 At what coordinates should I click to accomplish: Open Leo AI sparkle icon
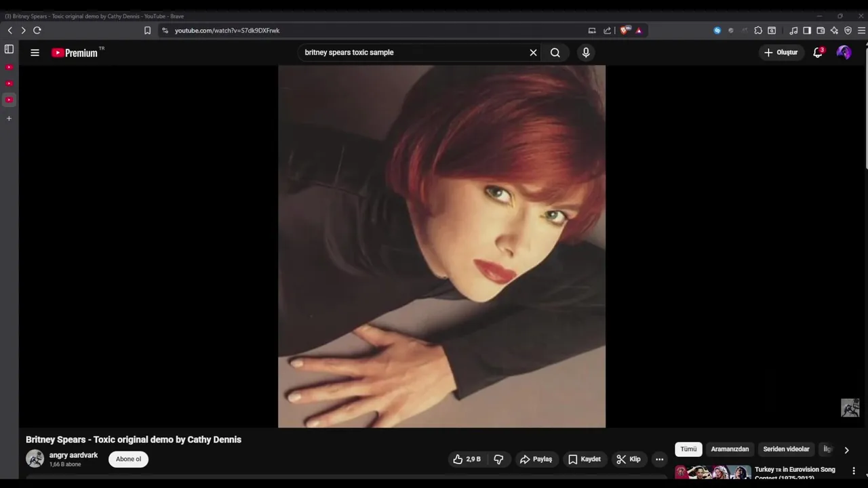pos(834,30)
